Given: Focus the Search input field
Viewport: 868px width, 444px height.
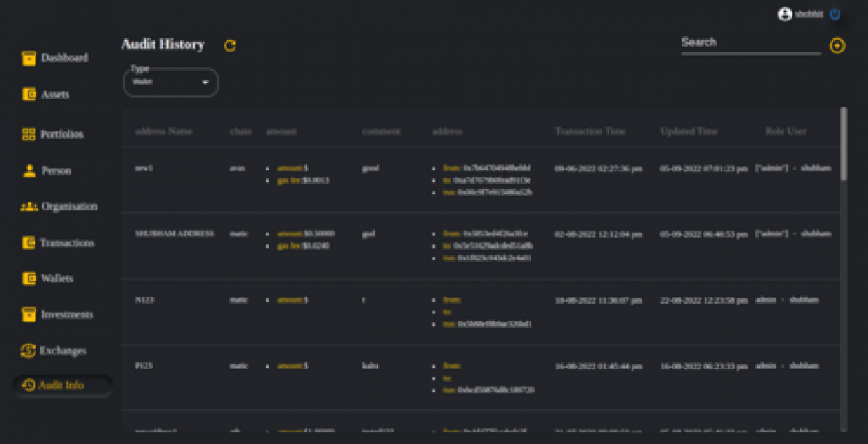Looking at the screenshot, I should (x=751, y=44).
